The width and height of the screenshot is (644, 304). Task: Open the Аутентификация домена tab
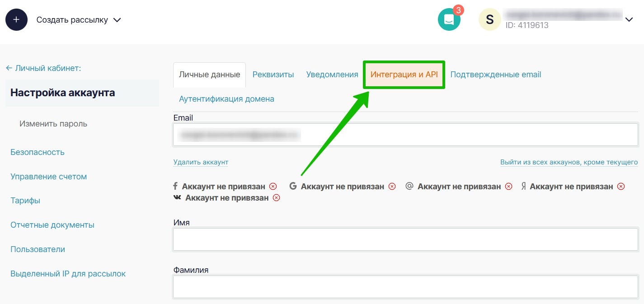[226, 99]
